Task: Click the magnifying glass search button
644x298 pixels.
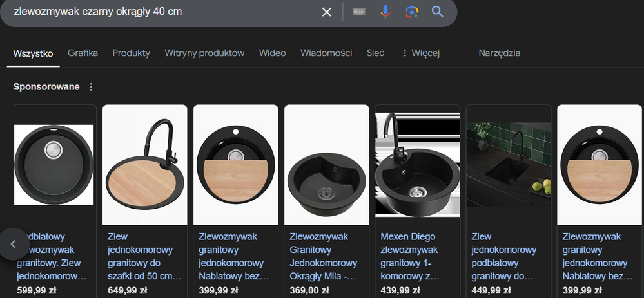Action: click(438, 12)
